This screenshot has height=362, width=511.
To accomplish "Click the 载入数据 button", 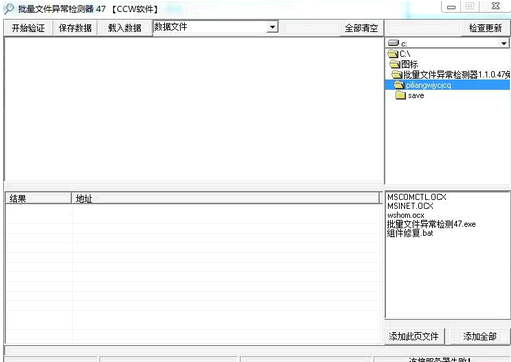I will pyautogui.click(x=125, y=28).
